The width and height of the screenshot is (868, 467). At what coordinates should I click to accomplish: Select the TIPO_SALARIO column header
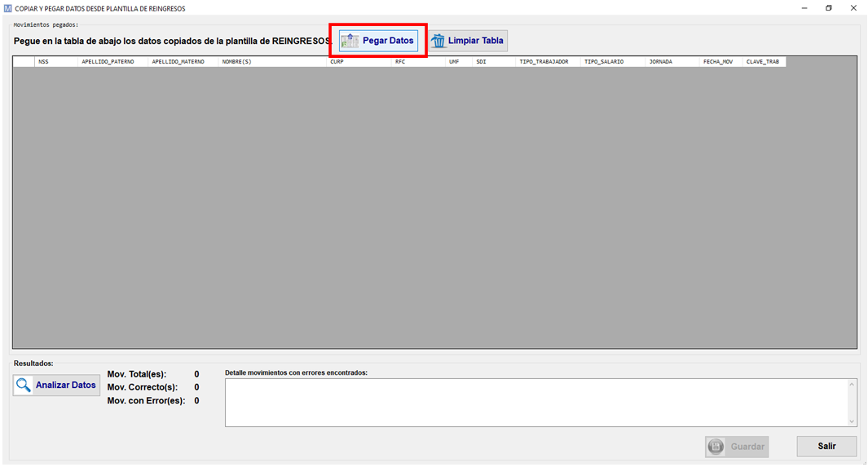click(613, 62)
